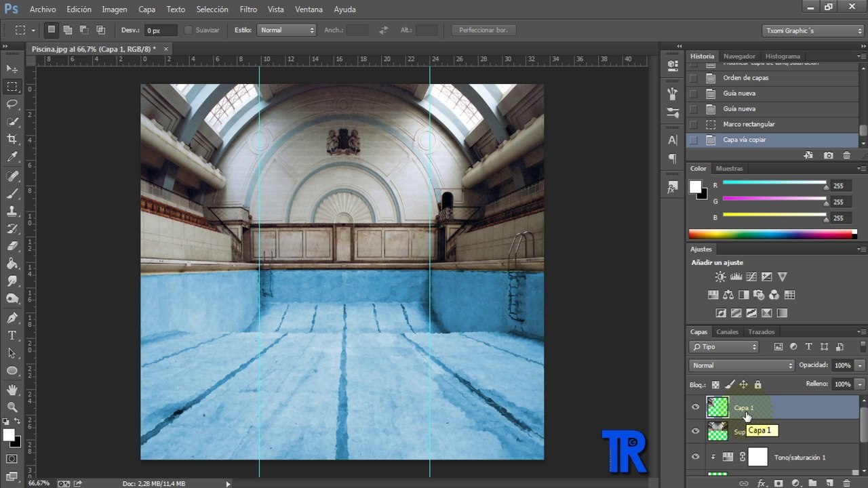Open the Capas panel options menu

(x=861, y=332)
